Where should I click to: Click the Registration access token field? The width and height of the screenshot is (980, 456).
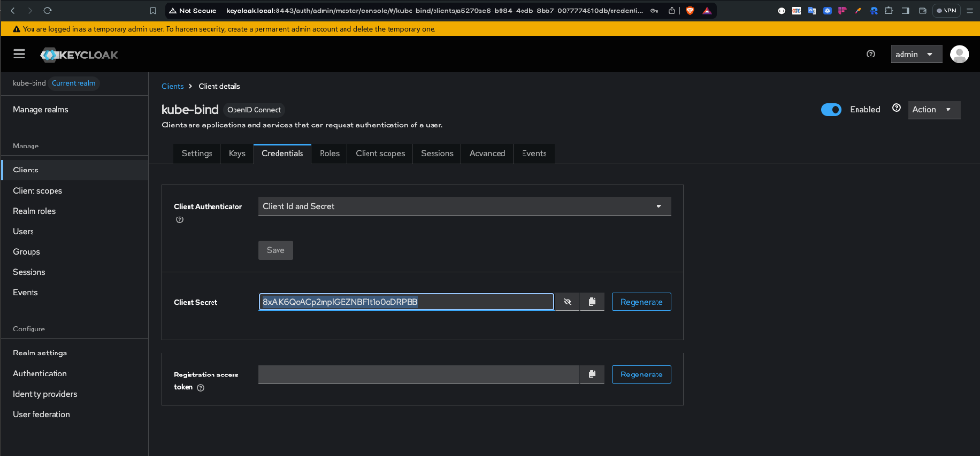tap(419, 375)
